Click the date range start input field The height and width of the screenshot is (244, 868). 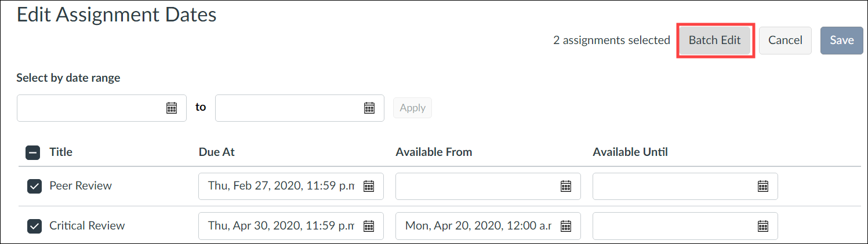101,108
